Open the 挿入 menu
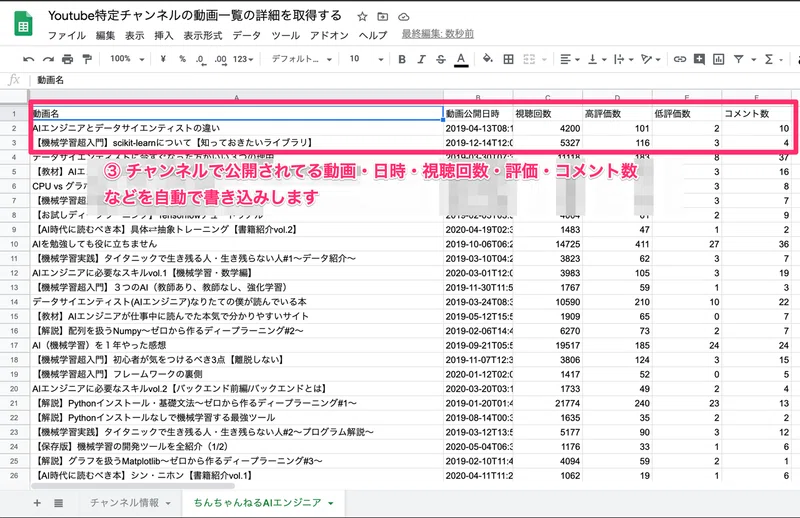 [164, 35]
